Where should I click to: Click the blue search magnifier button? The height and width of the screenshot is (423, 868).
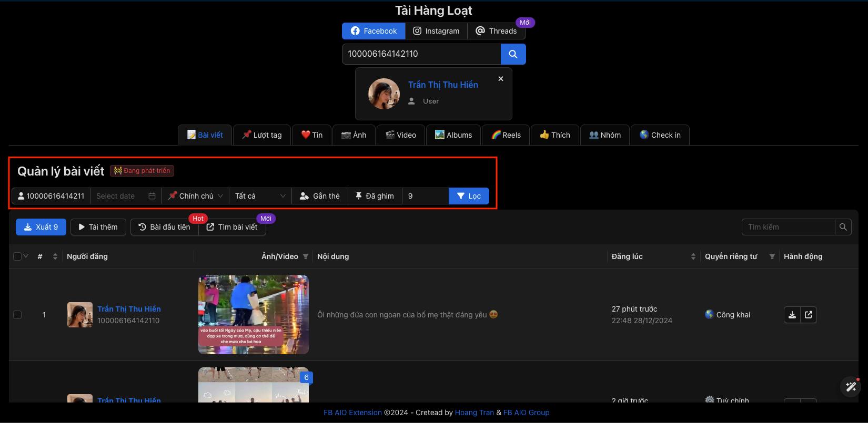tap(513, 54)
